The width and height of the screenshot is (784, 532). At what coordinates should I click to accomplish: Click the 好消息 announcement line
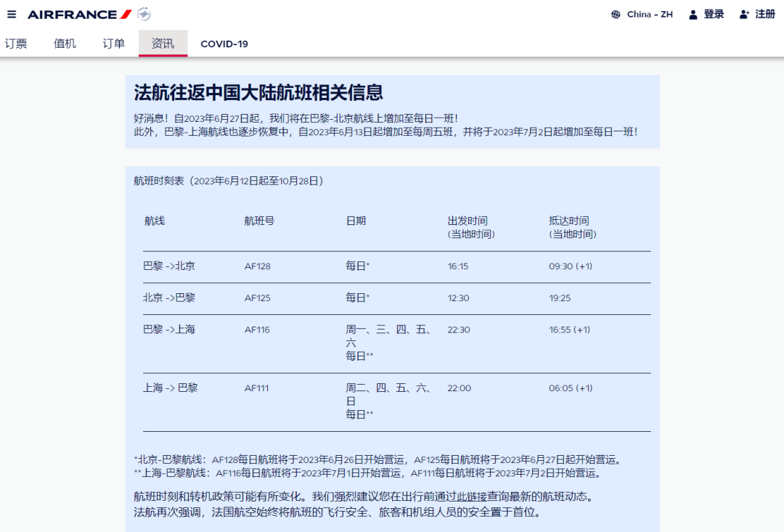(296, 118)
